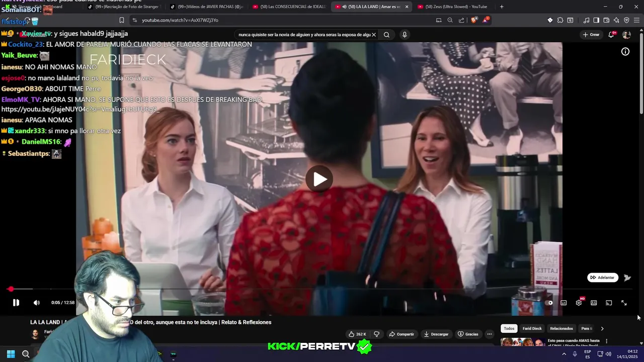Open the suggested video thumbnail
644x362 pixels.
coord(522,342)
